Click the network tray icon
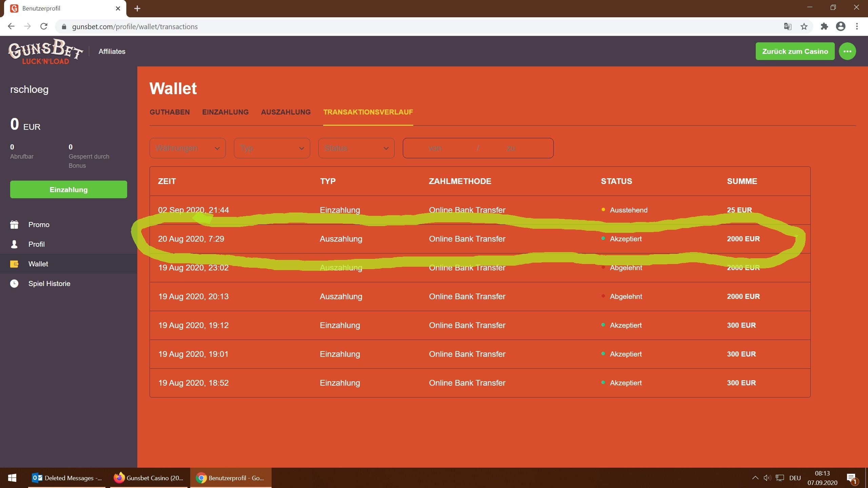The image size is (868, 488). click(x=780, y=478)
